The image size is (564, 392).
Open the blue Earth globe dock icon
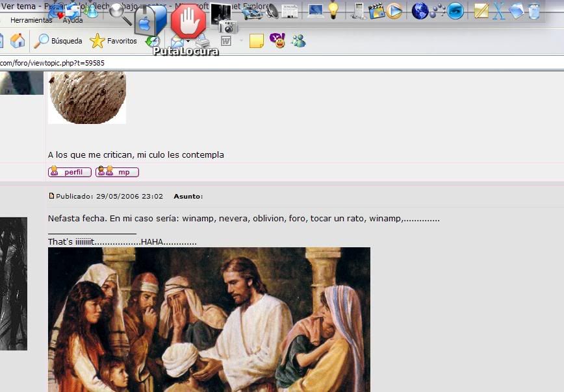point(420,11)
